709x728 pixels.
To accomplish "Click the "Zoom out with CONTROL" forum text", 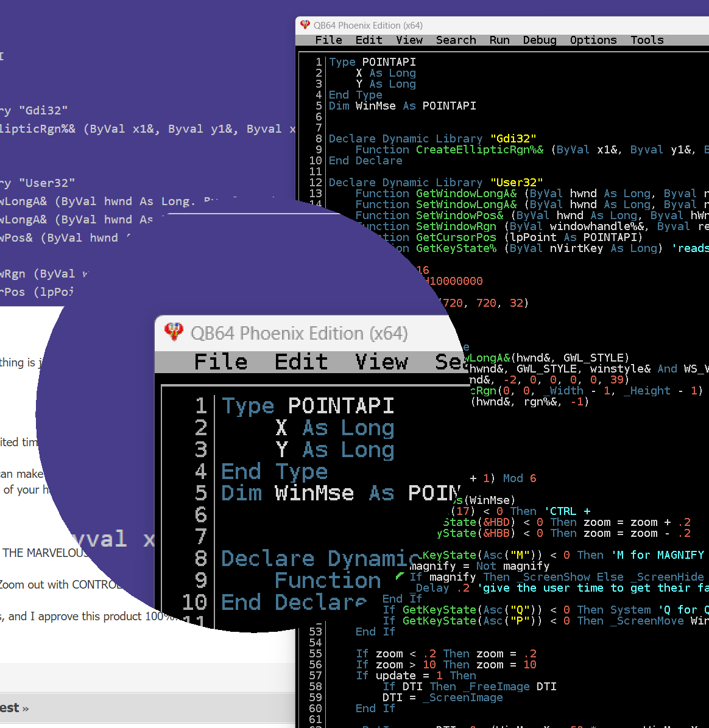I will pyautogui.click(x=60, y=584).
